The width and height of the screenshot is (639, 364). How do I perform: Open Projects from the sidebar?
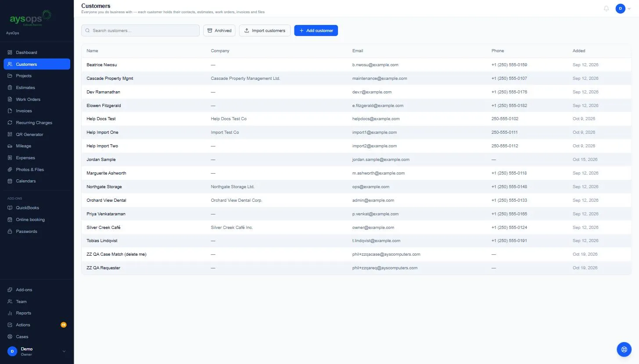[37, 76]
